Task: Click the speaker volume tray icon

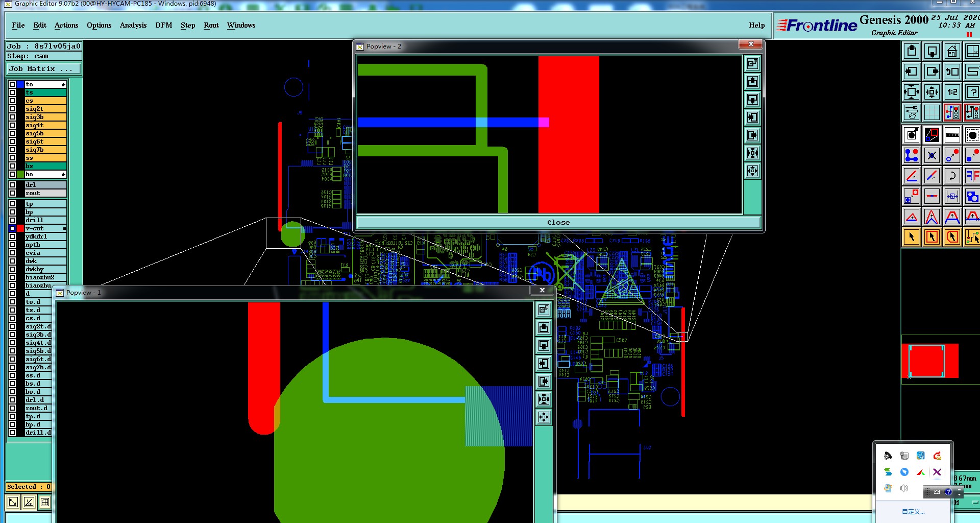Action: (904, 488)
